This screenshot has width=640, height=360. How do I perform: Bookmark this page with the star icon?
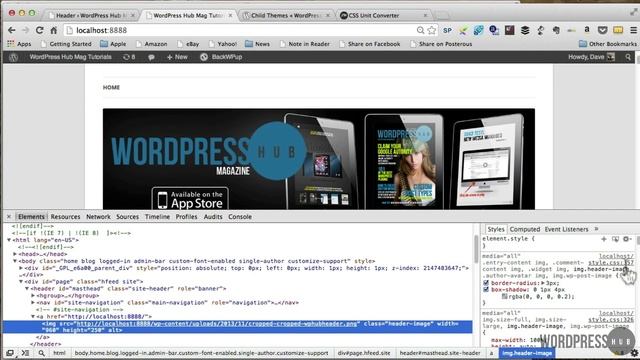[x=431, y=30]
